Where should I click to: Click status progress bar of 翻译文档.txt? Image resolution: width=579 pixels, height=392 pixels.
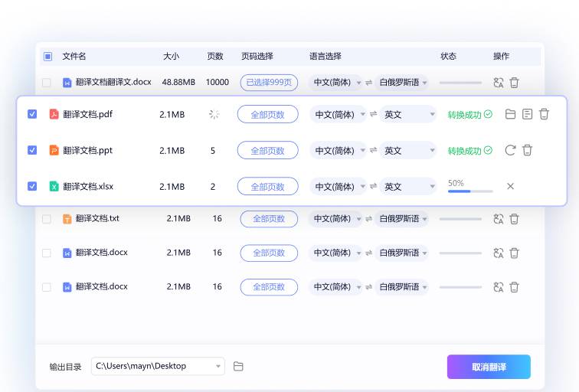click(x=460, y=219)
